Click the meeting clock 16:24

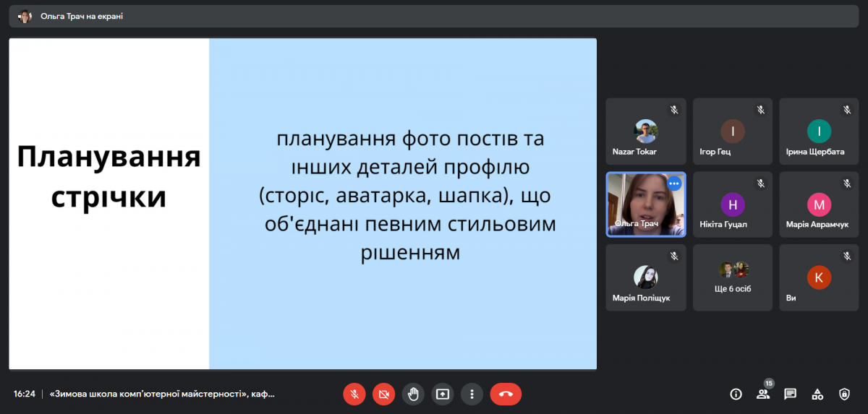point(24,394)
